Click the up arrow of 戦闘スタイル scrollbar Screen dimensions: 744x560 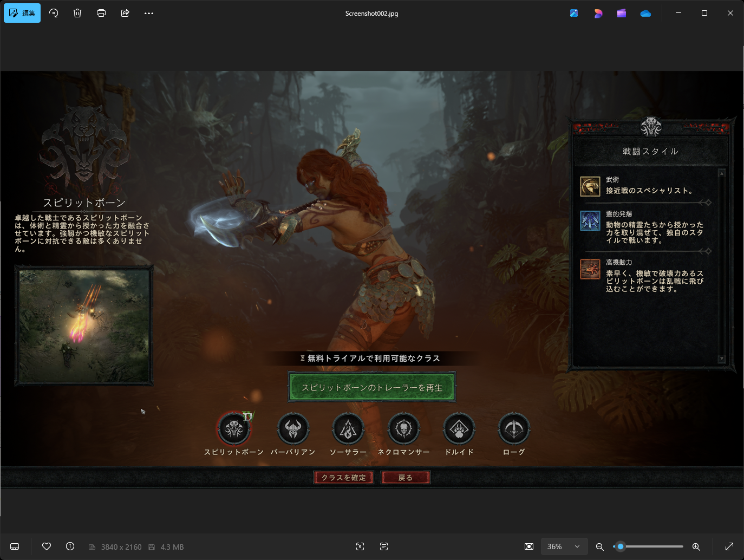coord(721,173)
